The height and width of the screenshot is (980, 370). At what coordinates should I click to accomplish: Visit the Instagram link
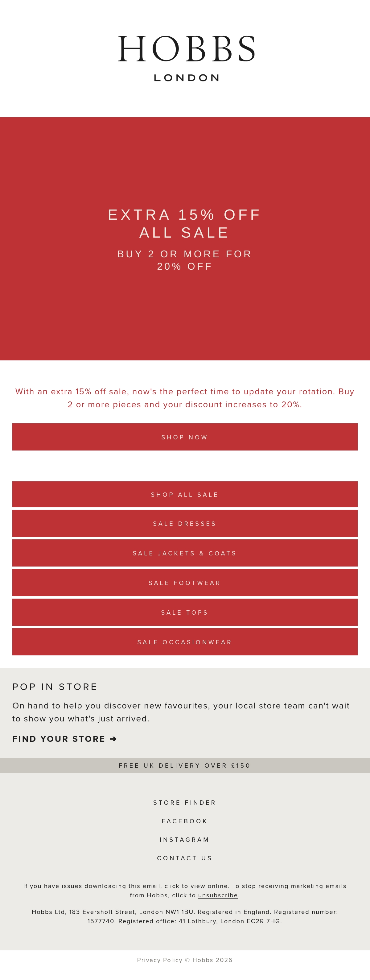pos(185,840)
